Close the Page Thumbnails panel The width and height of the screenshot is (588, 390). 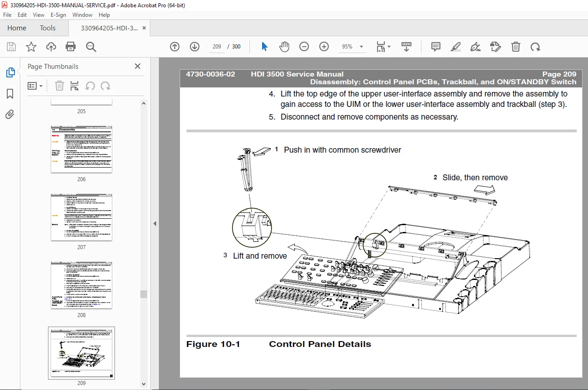[x=138, y=66]
